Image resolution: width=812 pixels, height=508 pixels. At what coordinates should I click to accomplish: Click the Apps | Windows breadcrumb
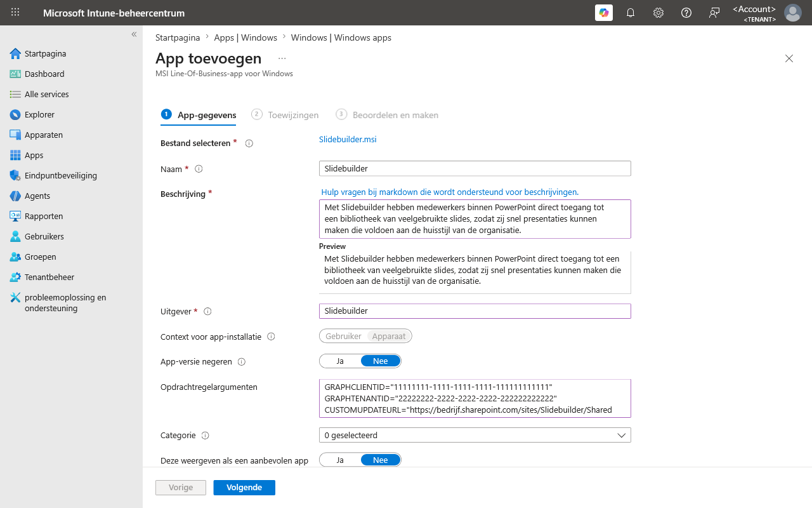pyautogui.click(x=246, y=37)
